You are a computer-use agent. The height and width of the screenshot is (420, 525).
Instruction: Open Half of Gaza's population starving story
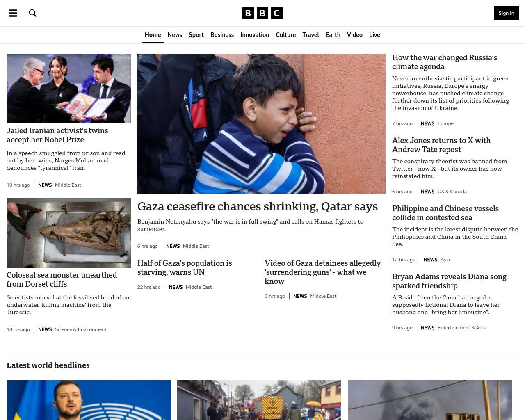pos(185,267)
